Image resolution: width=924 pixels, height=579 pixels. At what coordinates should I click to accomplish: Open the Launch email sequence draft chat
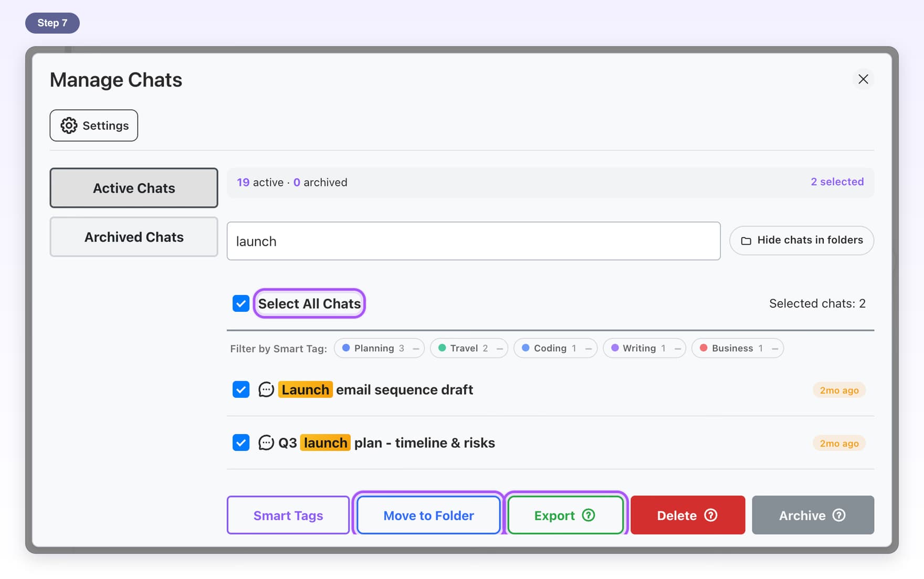376,389
